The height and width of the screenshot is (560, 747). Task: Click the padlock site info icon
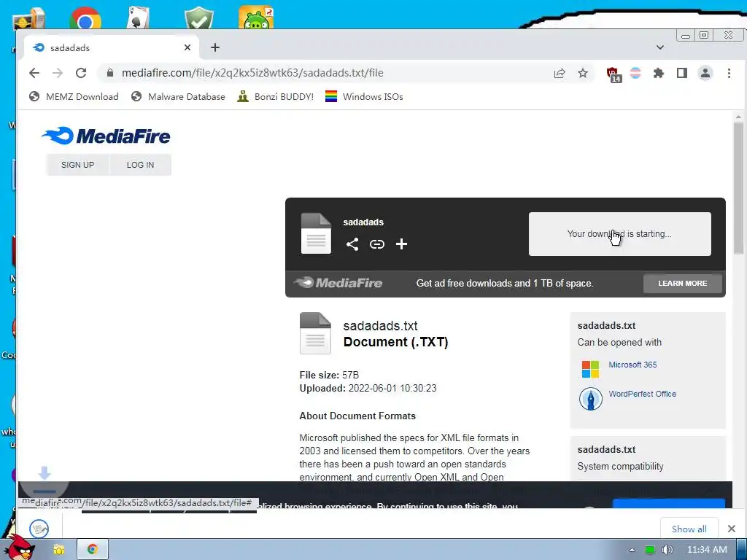(110, 73)
